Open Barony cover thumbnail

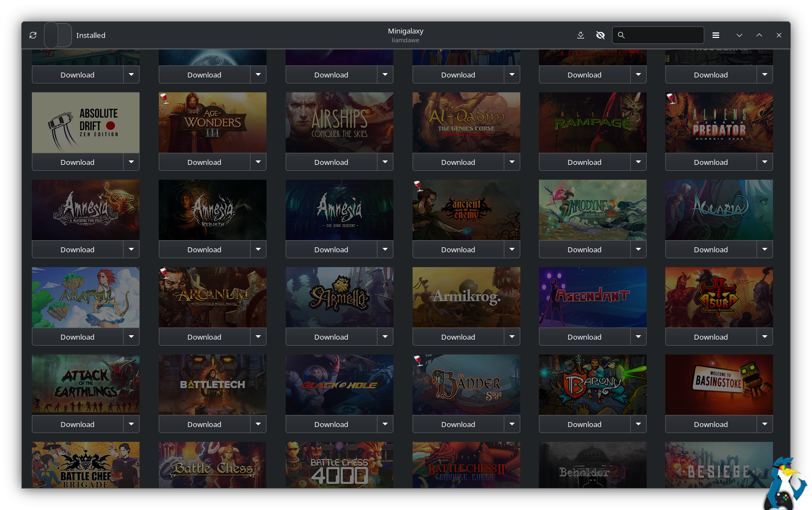pos(593,385)
